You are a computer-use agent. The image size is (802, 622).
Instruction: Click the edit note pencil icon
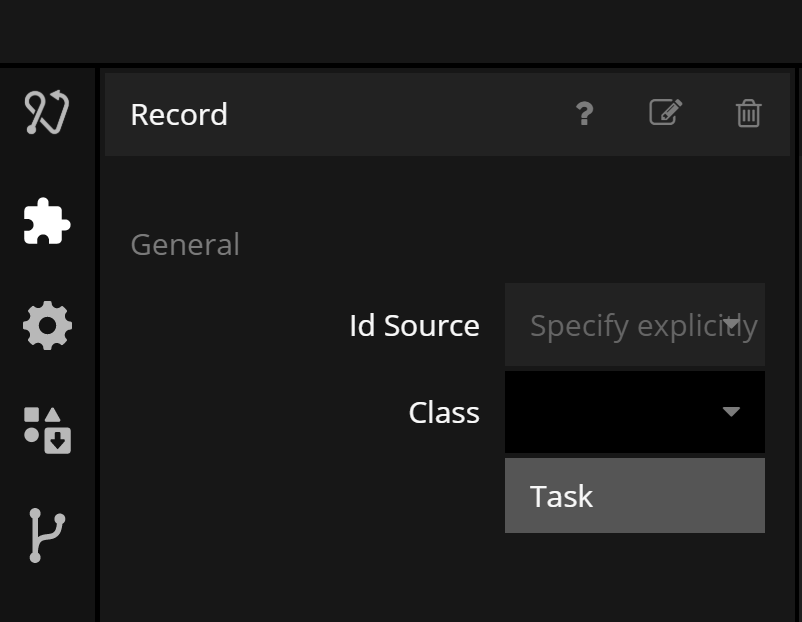665,113
